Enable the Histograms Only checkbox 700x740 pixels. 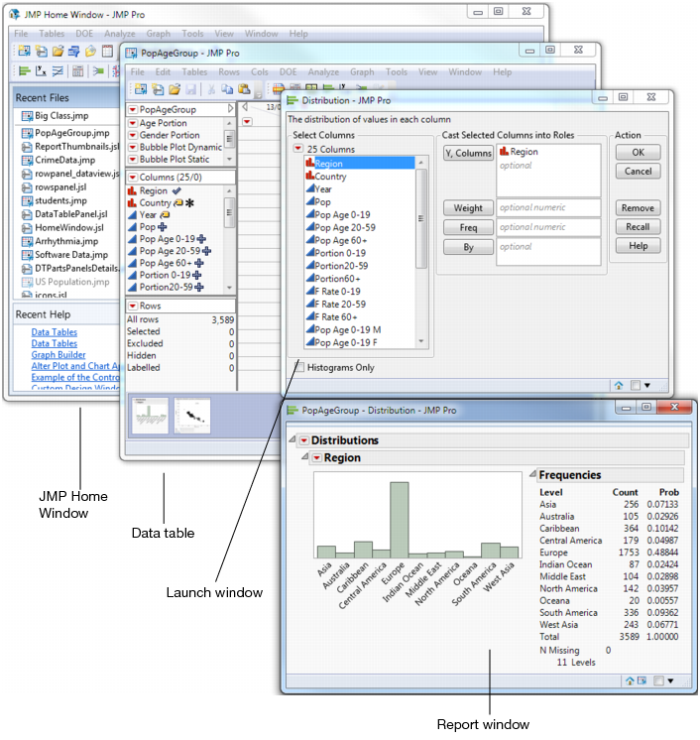click(300, 367)
